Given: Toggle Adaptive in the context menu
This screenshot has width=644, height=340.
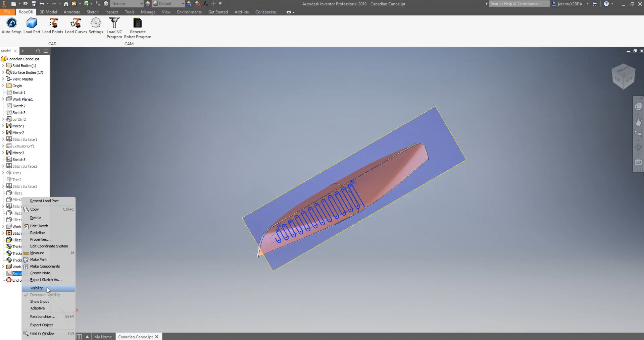Looking at the screenshot, I should click(37, 308).
